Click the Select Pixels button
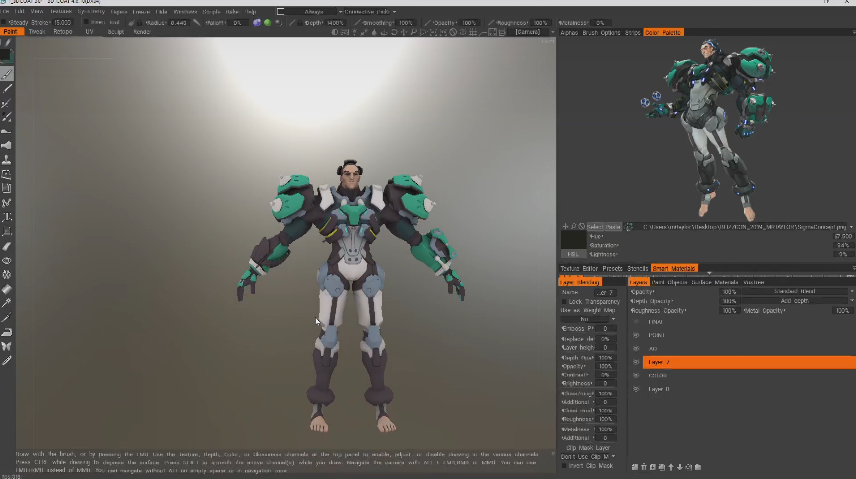The image size is (856, 479). coord(604,227)
